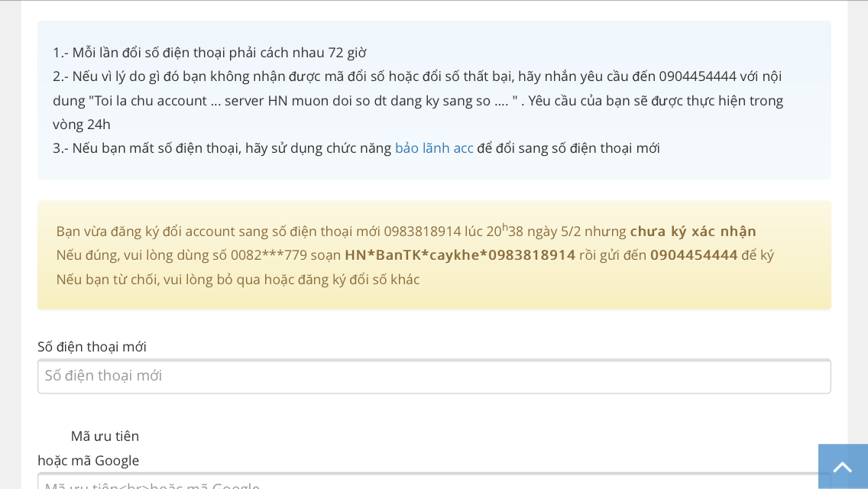Click rule 1 about the 72 giờ interval

tap(209, 53)
